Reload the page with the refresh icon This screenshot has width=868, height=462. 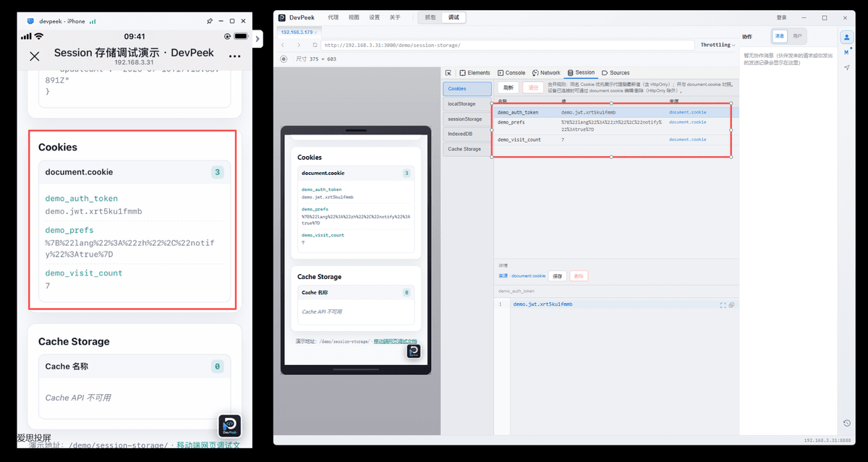pyautogui.click(x=315, y=45)
